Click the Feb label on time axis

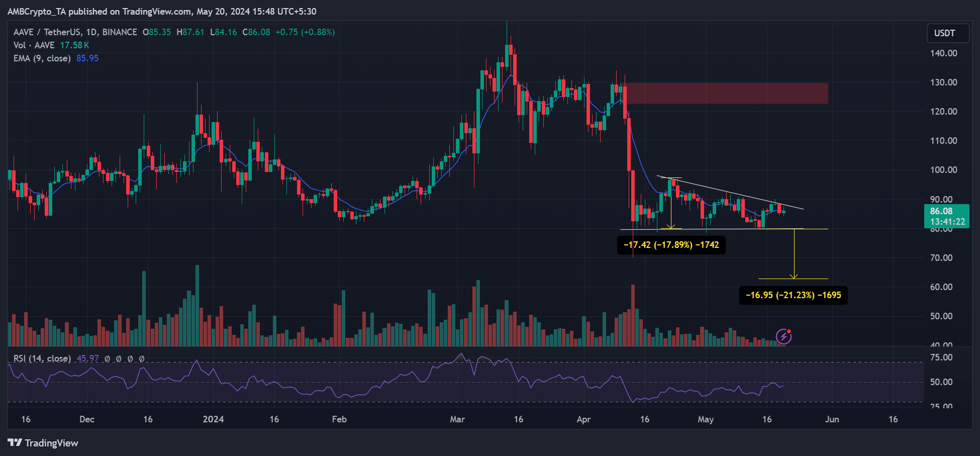(x=339, y=419)
